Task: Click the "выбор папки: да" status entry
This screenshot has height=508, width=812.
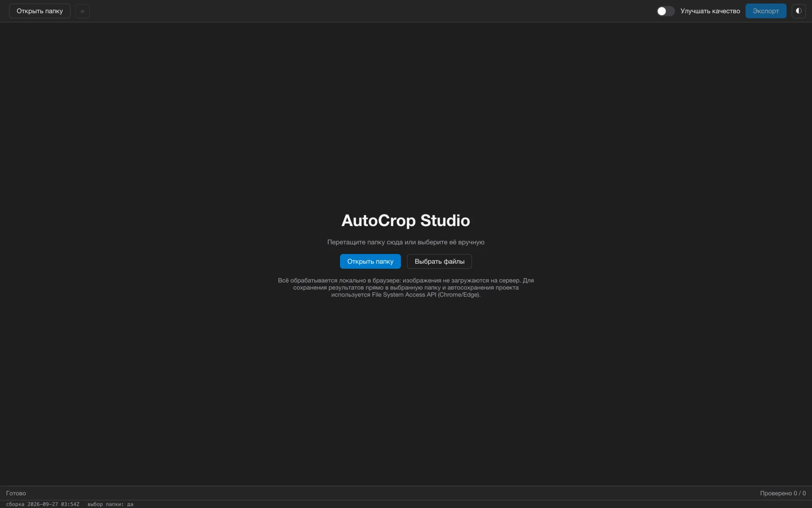Action: pyautogui.click(x=110, y=504)
